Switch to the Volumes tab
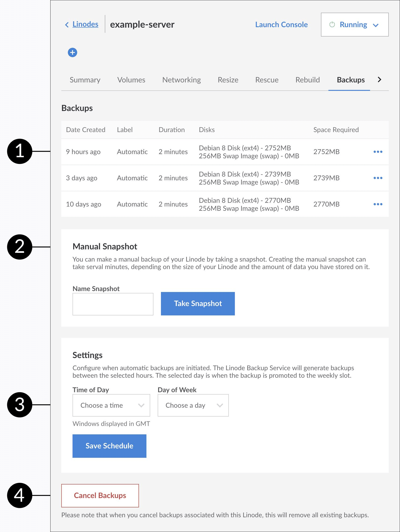The image size is (400, 532). [131, 80]
